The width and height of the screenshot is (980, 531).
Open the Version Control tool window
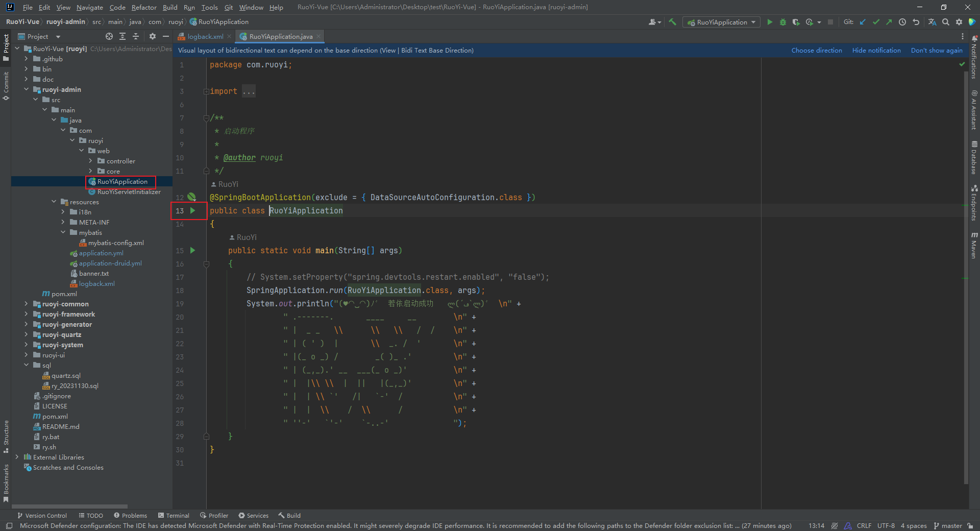coord(42,515)
